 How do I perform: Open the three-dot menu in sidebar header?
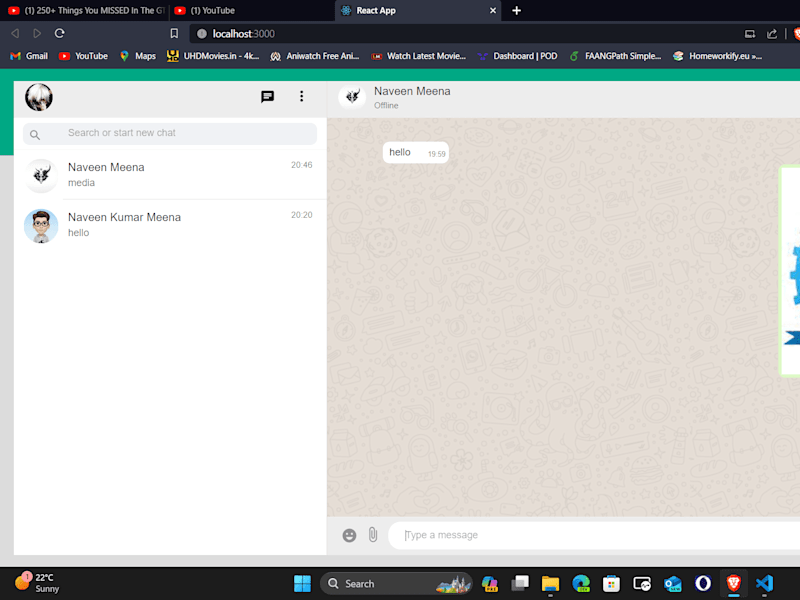point(302,96)
